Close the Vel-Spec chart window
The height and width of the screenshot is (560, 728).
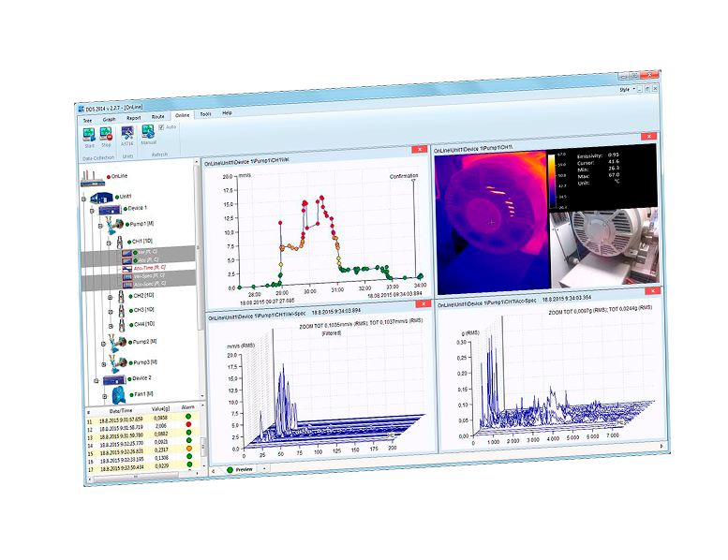click(x=423, y=303)
